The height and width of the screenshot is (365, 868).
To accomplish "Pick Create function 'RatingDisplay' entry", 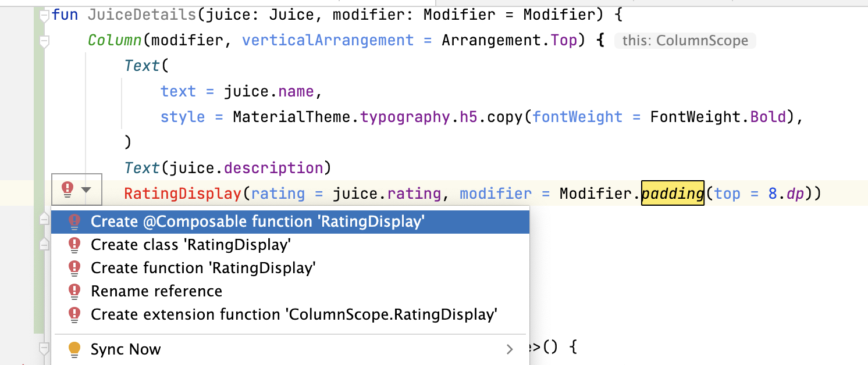I will pyautogui.click(x=202, y=268).
